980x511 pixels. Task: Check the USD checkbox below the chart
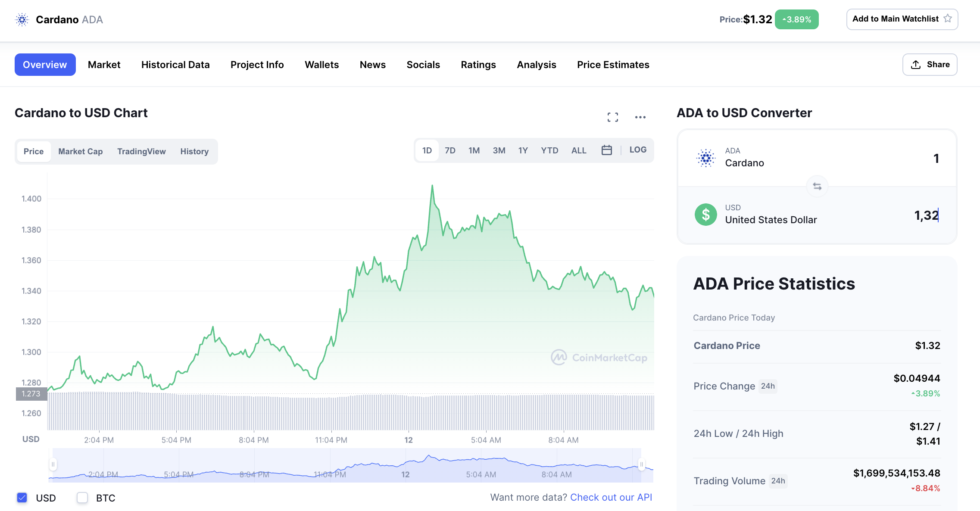pyautogui.click(x=22, y=498)
